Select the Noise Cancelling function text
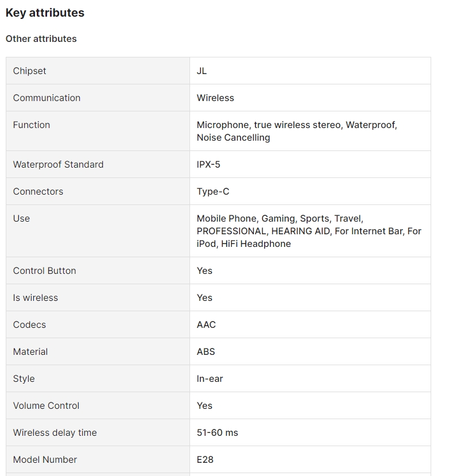453x476 pixels. point(233,137)
